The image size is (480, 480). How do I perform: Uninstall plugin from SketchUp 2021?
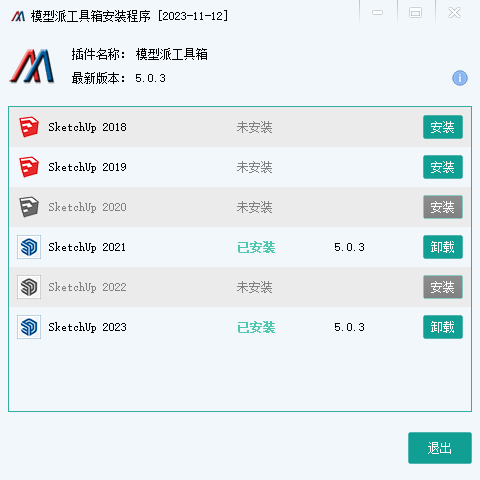coord(443,247)
